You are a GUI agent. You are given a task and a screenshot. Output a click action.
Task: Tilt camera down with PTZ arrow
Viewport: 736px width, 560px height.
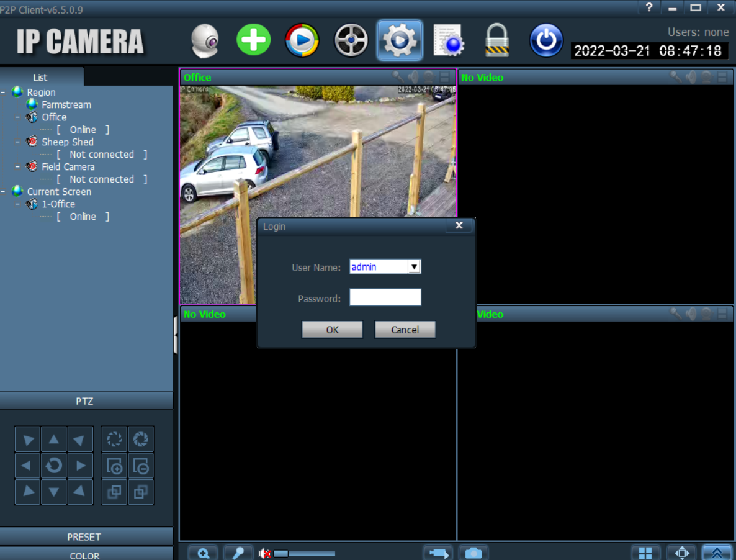tap(54, 492)
